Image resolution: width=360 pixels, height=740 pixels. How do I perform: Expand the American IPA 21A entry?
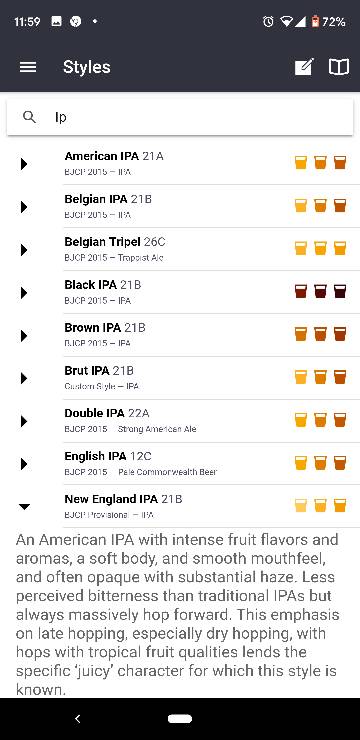coord(24,164)
